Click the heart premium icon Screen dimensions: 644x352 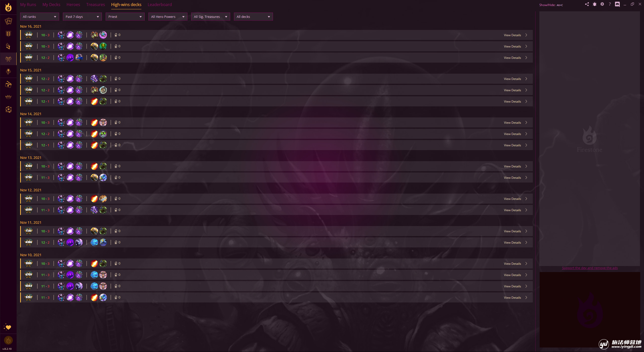[x=8, y=327]
